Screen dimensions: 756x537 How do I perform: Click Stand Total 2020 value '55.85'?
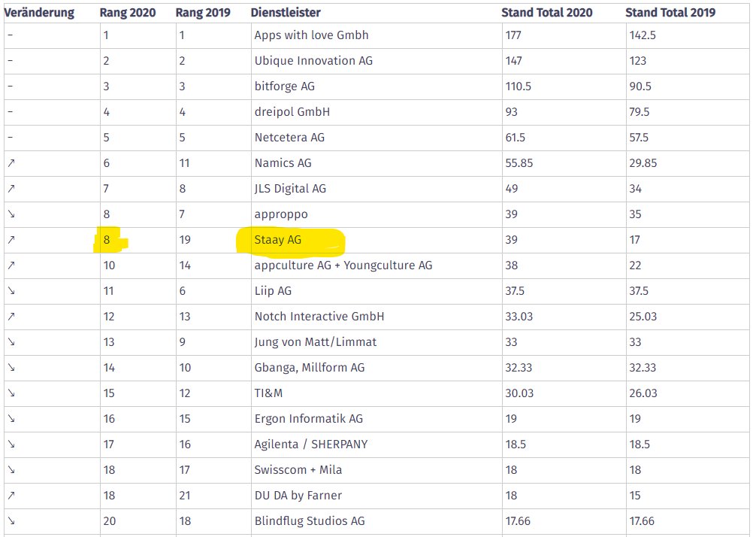click(519, 163)
